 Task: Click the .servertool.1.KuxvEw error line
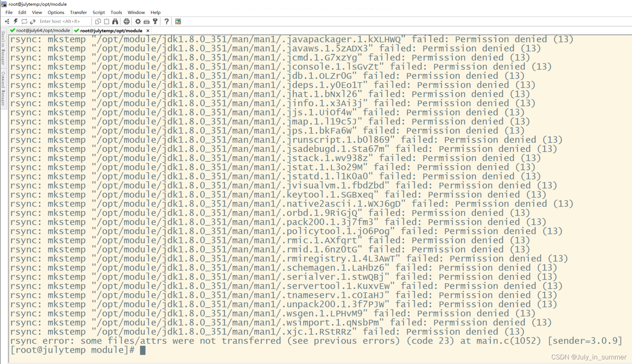(x=286, y=286)
